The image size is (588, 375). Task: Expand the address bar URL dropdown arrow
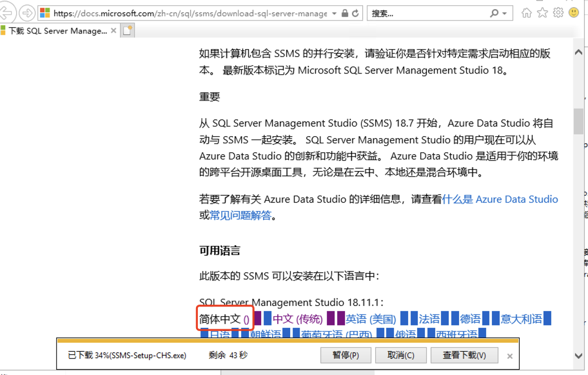point(334,14)
